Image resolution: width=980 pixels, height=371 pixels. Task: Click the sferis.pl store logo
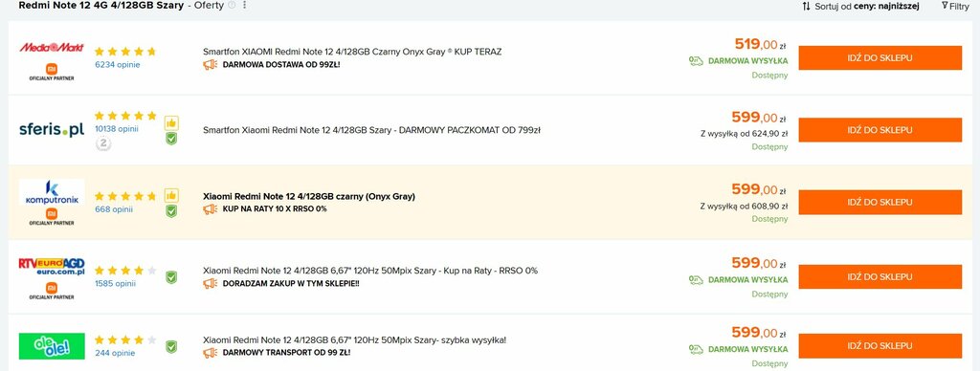tap(52, 130)
